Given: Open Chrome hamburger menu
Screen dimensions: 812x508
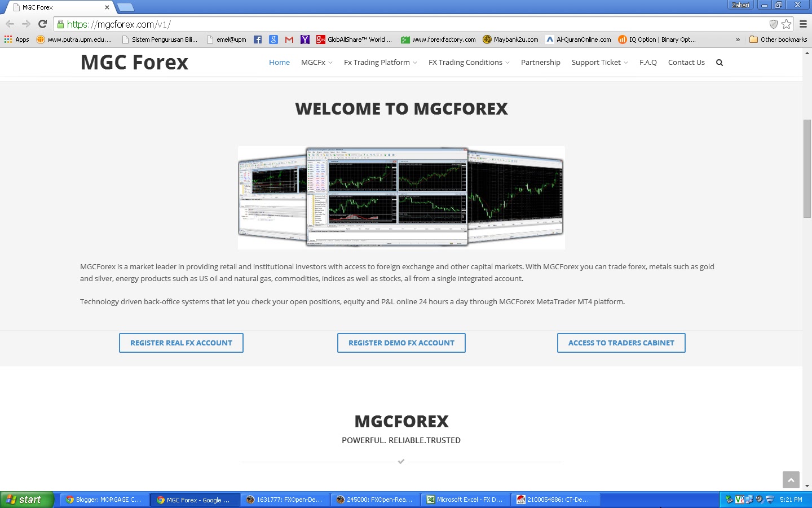Looking at the screenshot, I should [x=803, y=24].
